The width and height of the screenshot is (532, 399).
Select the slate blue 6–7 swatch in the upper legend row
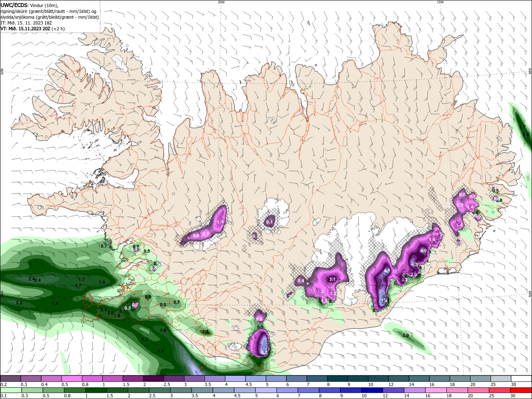pos(296,379)
